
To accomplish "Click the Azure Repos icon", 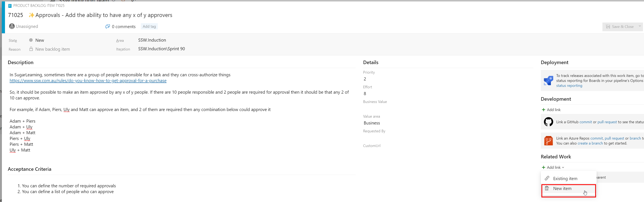I will click(548, 141).
